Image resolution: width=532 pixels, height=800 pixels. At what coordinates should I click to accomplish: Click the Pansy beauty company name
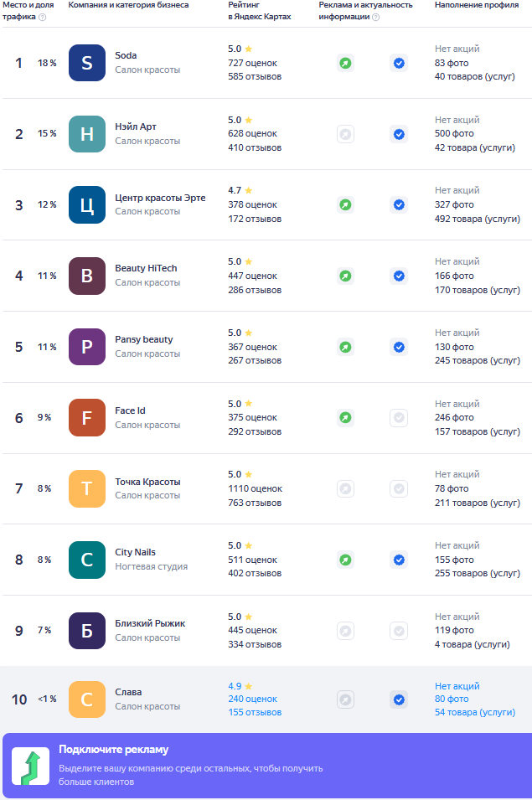(144, 339)
